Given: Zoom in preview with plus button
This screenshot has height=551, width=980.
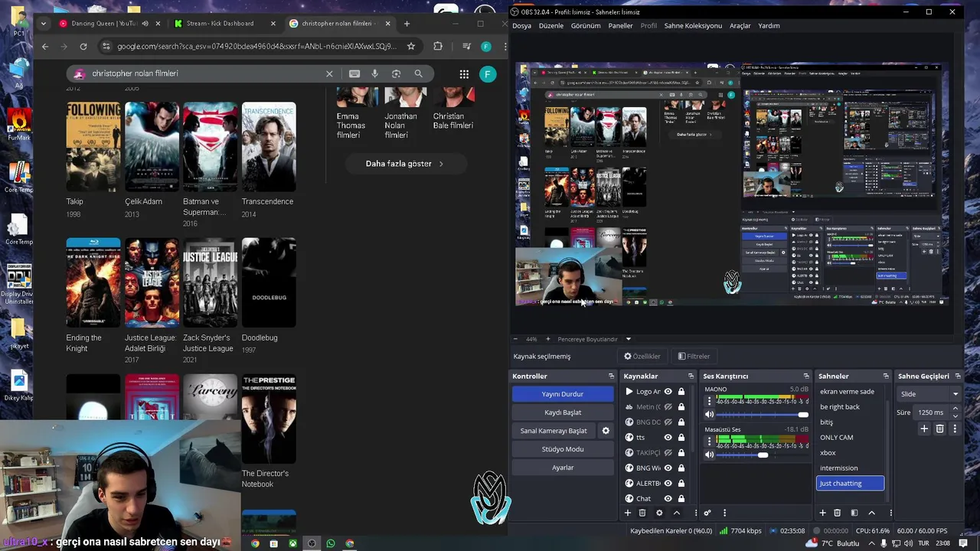Looking at the screenshot, I should (x=547, y=339).
